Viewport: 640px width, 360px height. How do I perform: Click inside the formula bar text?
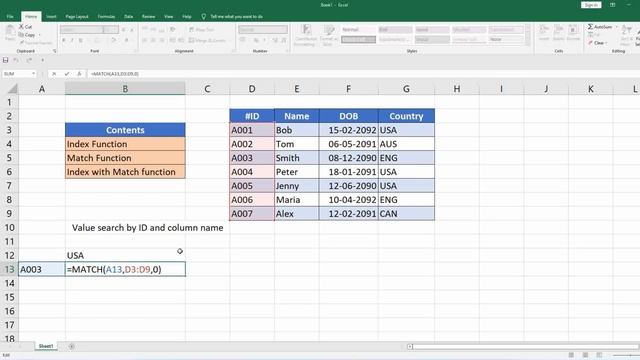tap(115, 74)
